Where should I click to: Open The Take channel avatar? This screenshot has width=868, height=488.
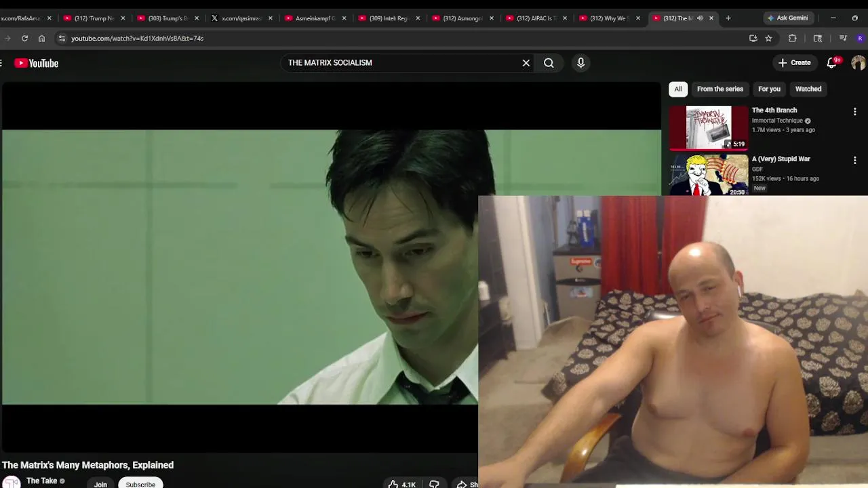12,482
